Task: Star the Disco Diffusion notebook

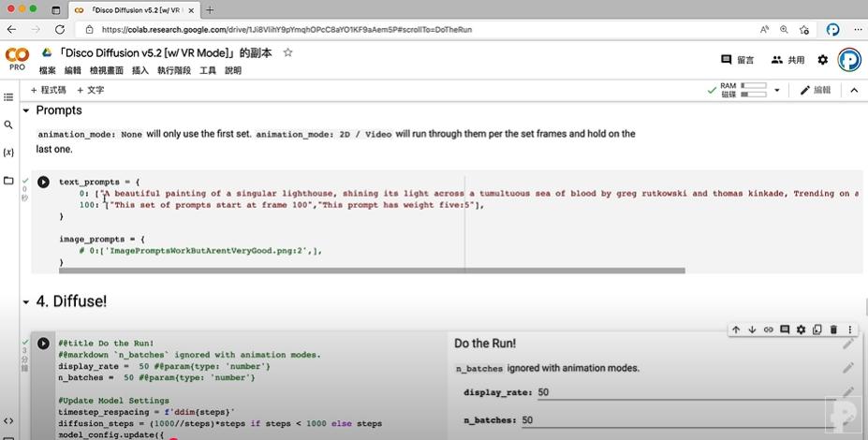Action: [x=287, y=52]
